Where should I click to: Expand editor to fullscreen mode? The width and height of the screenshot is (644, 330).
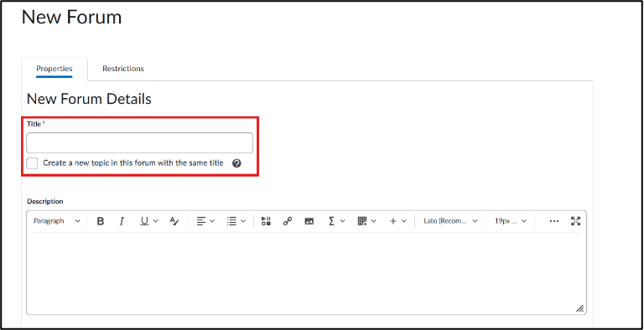click(x=576, y=221)
